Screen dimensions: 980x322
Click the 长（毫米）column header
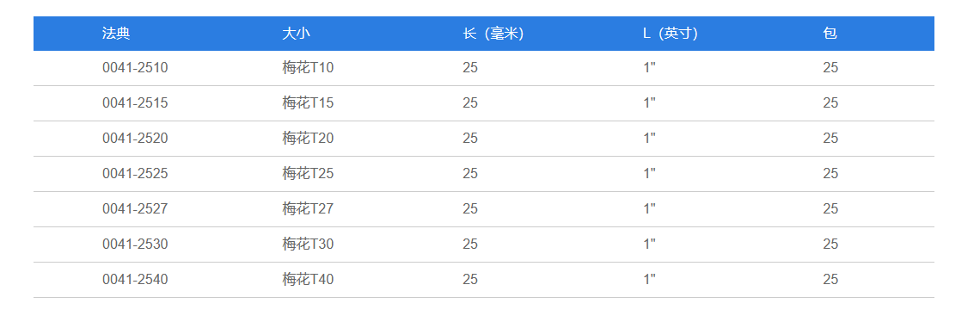click(x=493, y=34)
